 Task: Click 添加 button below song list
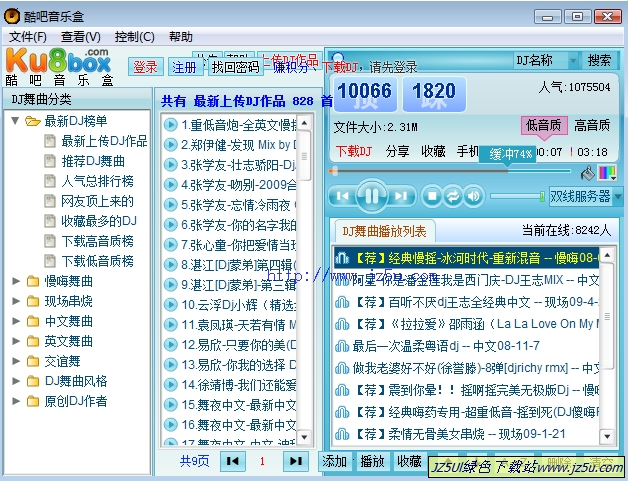point(334,461)
